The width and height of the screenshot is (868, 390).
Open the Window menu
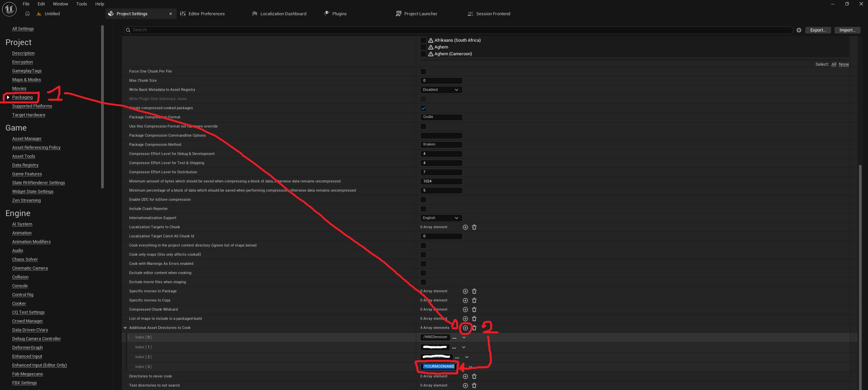[60, 4]
